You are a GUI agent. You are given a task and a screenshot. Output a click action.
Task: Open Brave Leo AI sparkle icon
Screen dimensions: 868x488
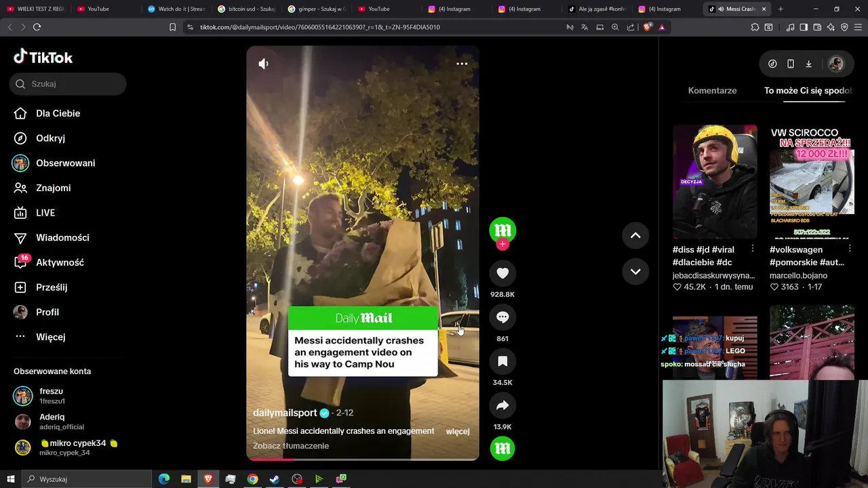point(831,27)
